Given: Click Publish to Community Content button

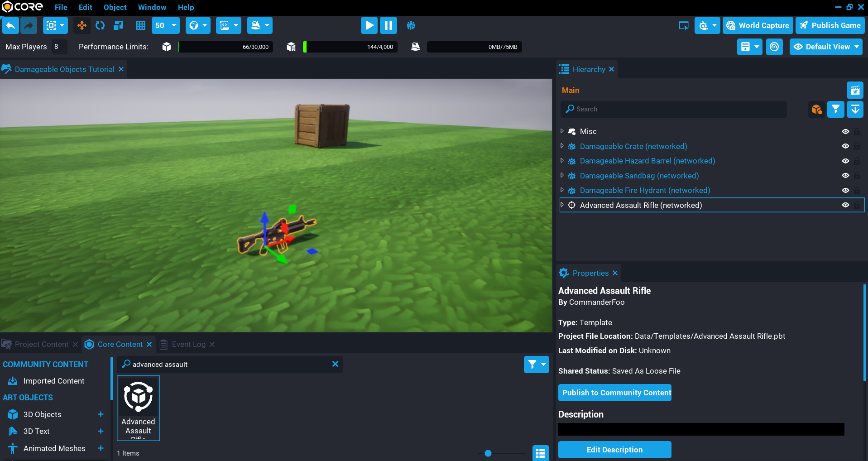Looking at the screenshot, I should click(614, 393).
